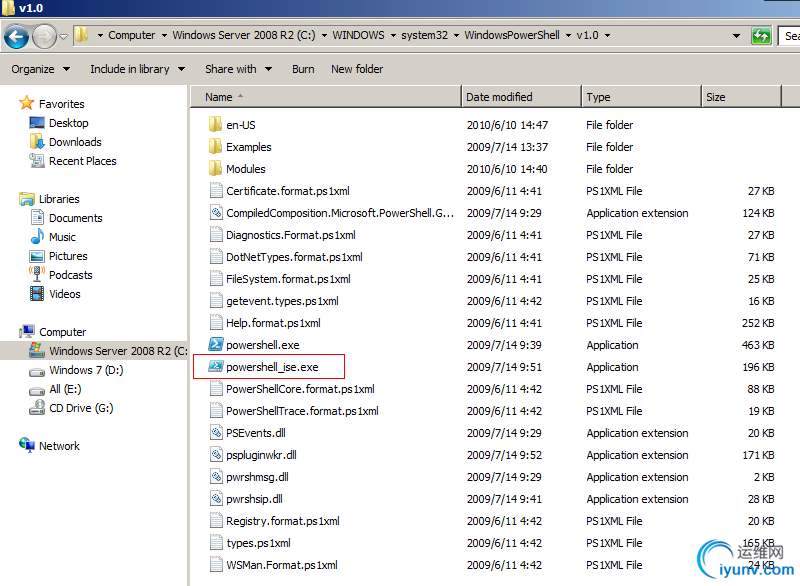Screen dimensions: 800x586
Task: Select the FileSystem.format.ps1xml file name
Action: [x=289, y=279]
